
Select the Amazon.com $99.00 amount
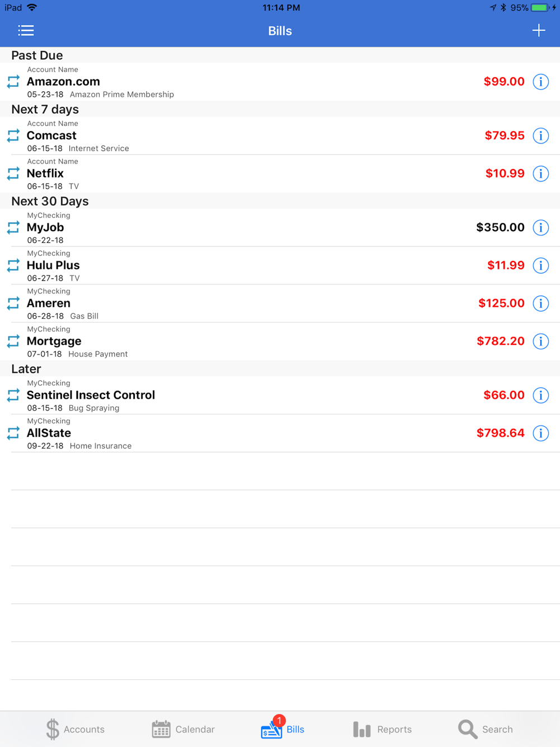(x=504, y=82)
